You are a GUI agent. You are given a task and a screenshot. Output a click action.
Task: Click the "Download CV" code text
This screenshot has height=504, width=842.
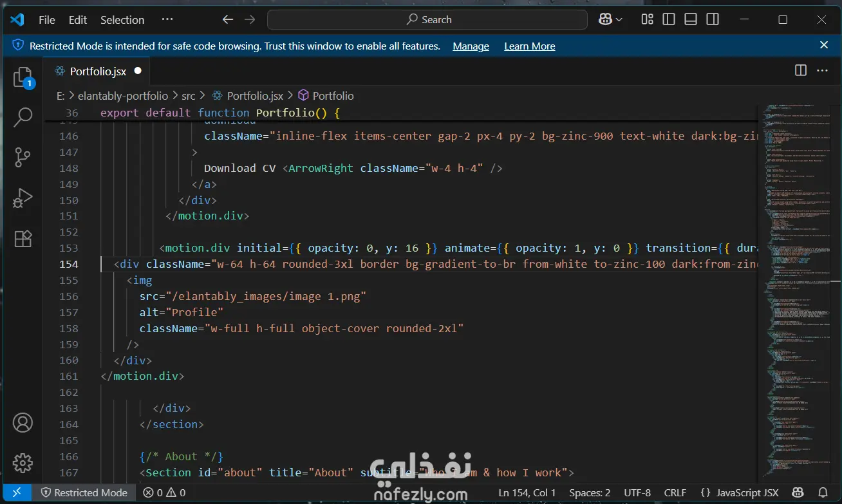click(239, 168)
